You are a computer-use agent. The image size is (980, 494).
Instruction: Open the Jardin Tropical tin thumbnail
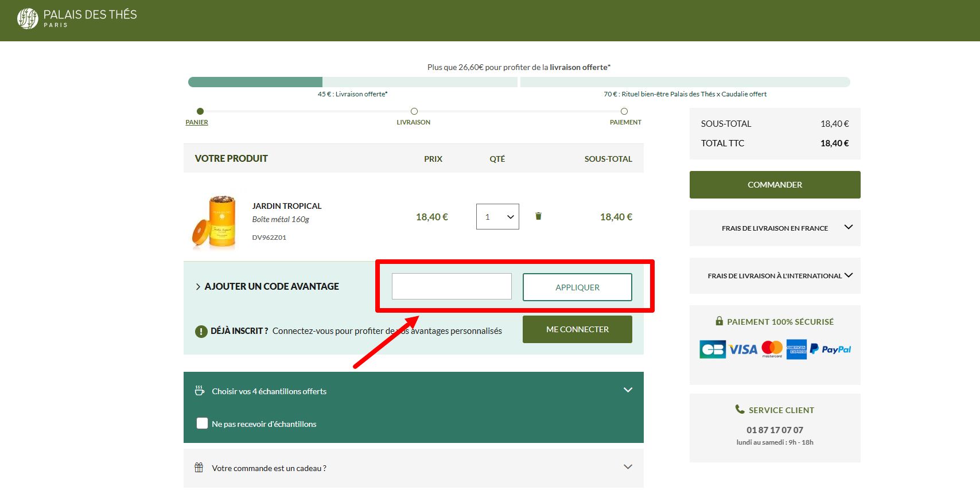point(214,221)
